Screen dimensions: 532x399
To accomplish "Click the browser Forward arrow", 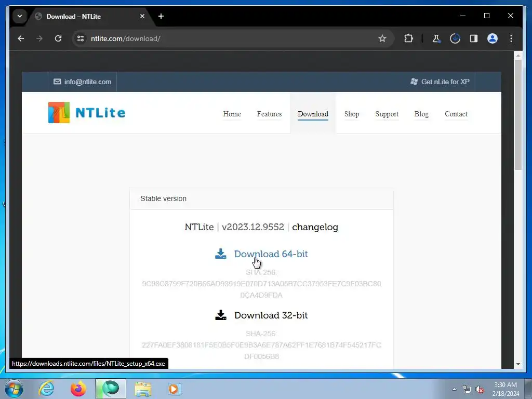I will tap(39, 38).
